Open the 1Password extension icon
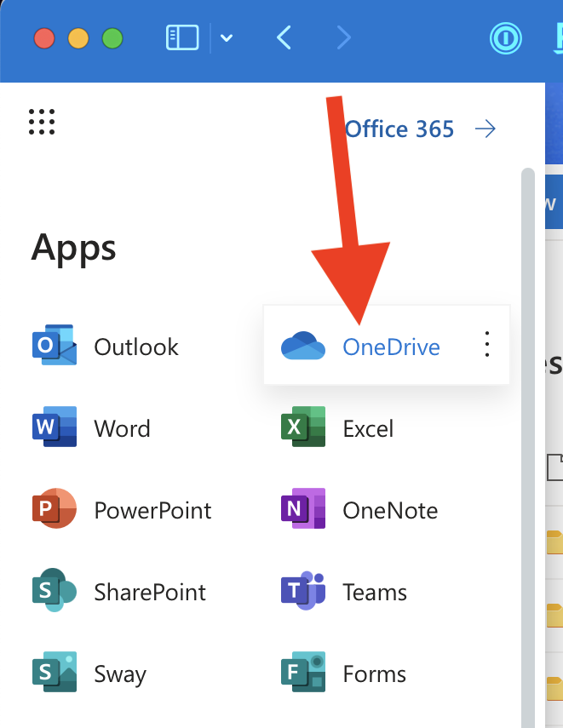The height and width of the screenshot is (728, 563). pyautogui.click(x=505, y=38)
